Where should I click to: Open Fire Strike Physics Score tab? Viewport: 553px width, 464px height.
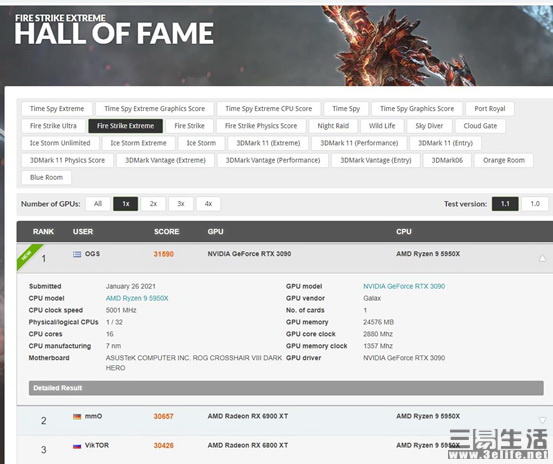pyautogui.click(x=261, y=126)
